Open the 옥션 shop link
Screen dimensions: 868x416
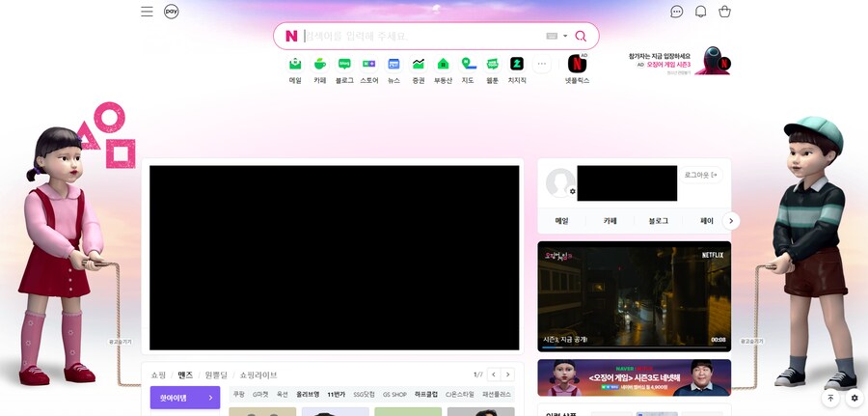282,395
